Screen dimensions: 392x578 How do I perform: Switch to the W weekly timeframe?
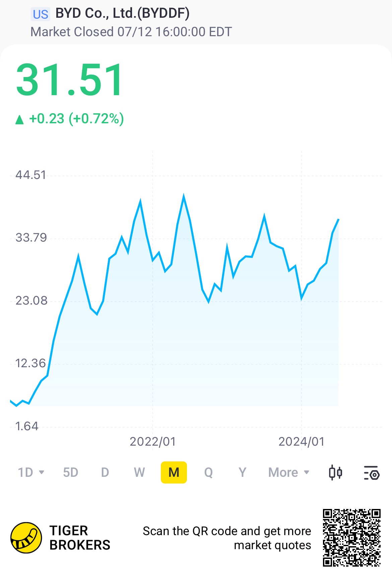(x=139, y=472)
